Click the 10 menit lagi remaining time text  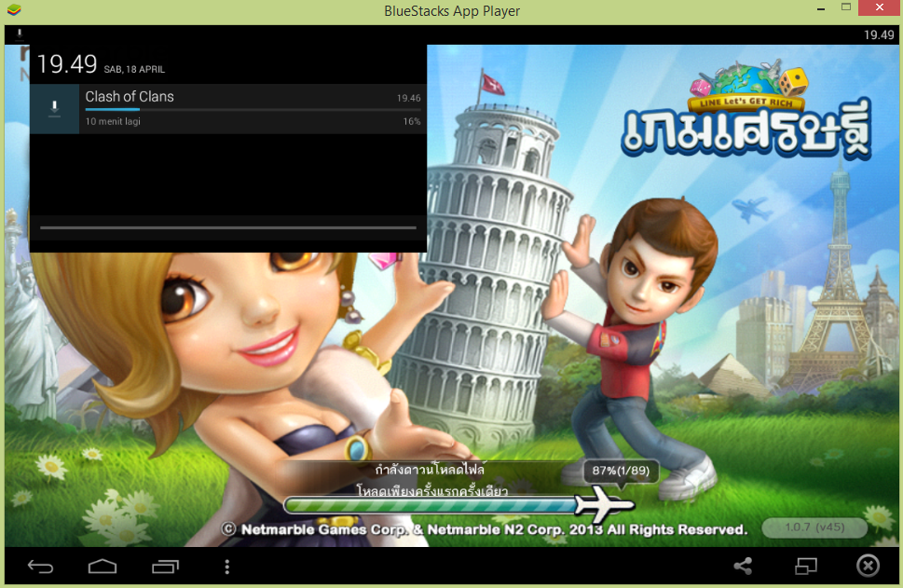click(113, 121)
